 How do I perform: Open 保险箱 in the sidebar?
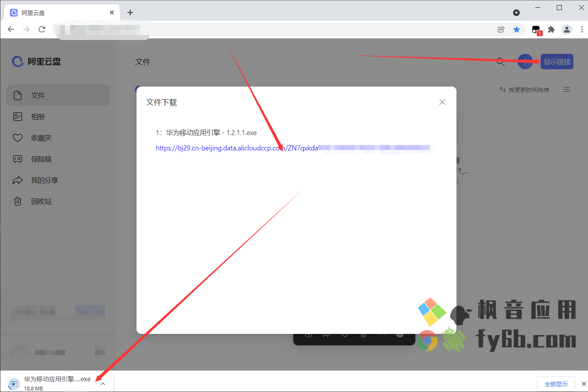pyautogui.click(x=58, y=159)
